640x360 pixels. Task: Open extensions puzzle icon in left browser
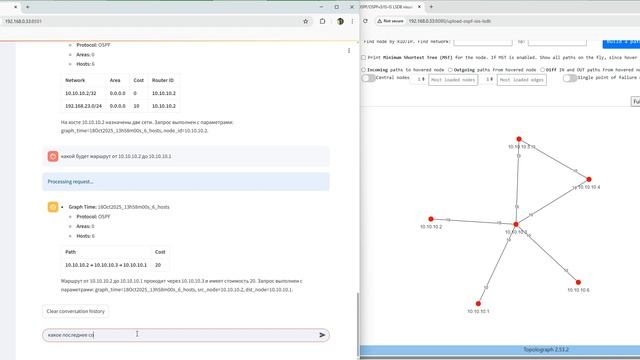[x=322, y=21]
